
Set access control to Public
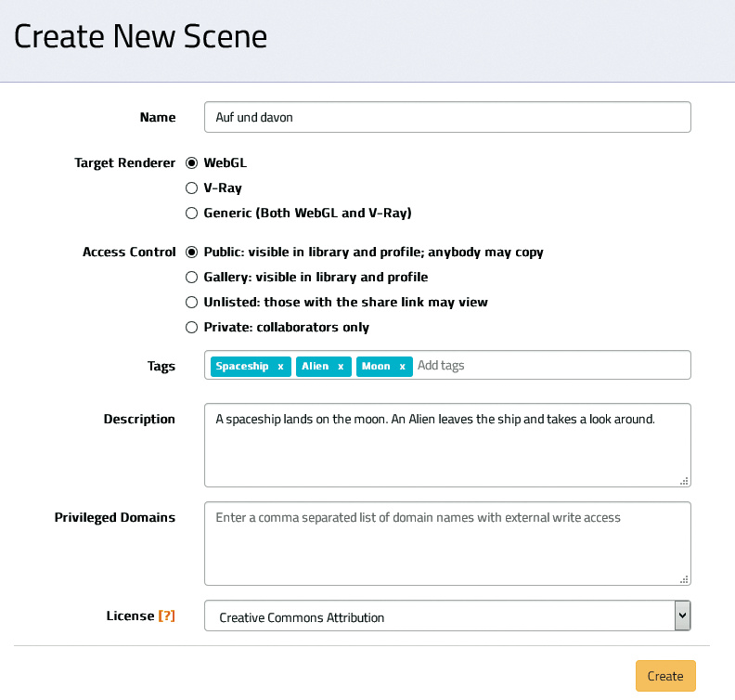coord(192,252)
